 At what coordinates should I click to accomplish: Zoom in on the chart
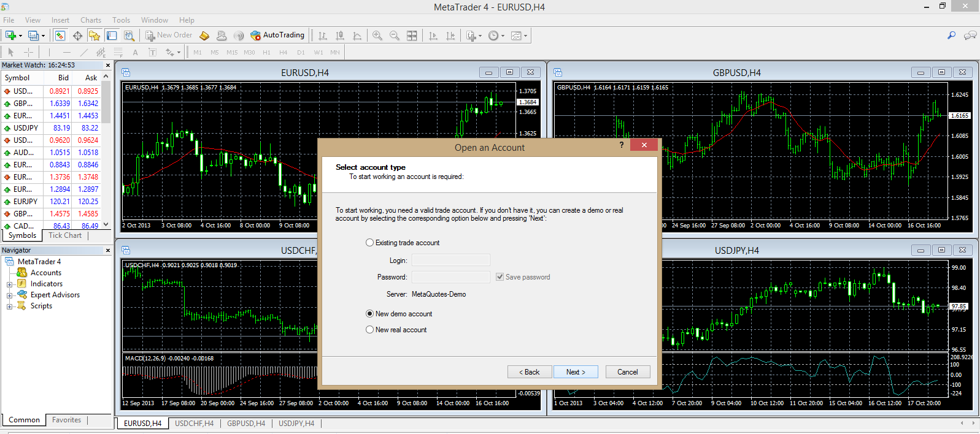point(377,36)
